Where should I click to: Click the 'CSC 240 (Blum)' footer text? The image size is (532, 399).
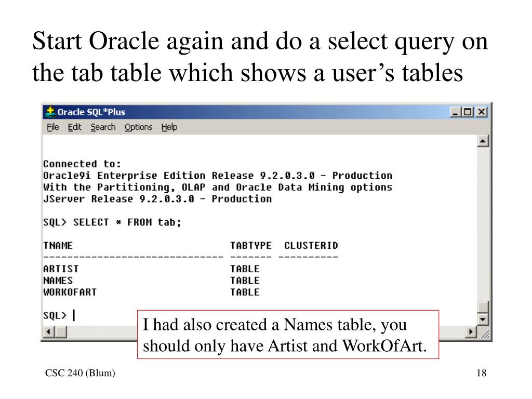coord(80,373)
